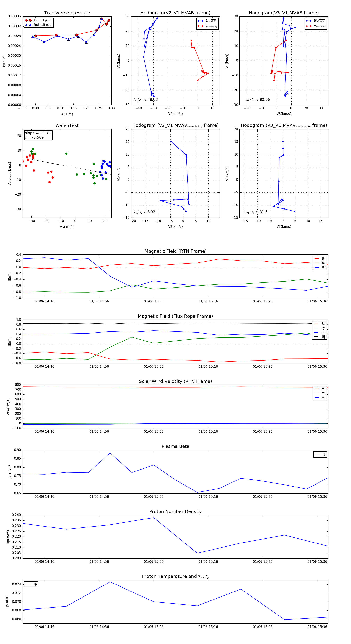
Task: Click the proton density peak at 15:06
Action: coord(154,518)
